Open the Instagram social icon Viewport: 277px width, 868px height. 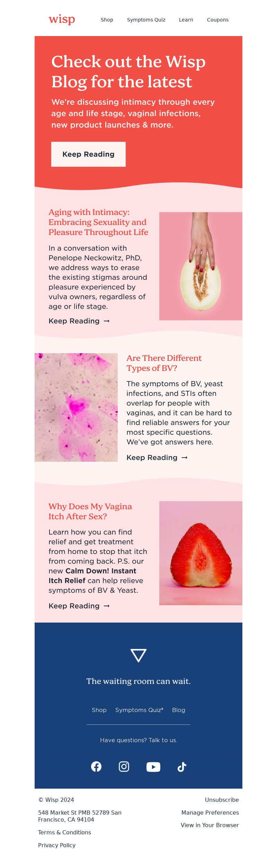124,766
